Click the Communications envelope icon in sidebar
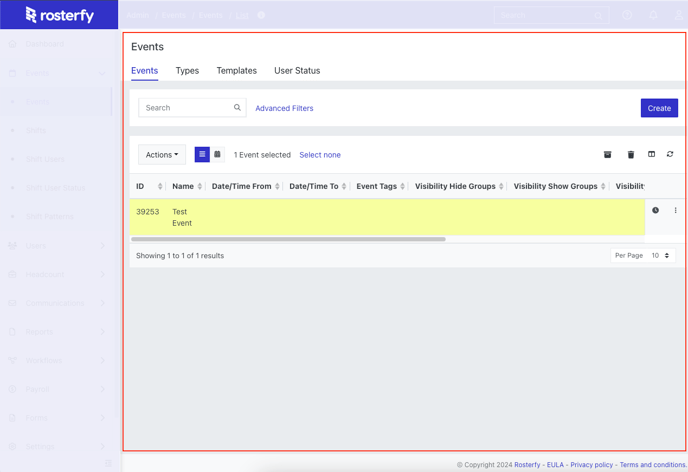Image resolution: width=688 pixels, height=472 pixels. pyautogui.click(x=12, y=303)
